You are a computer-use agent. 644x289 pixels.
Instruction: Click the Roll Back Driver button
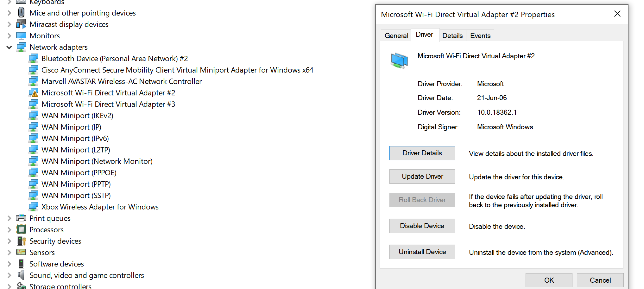(x=422, y=200)
